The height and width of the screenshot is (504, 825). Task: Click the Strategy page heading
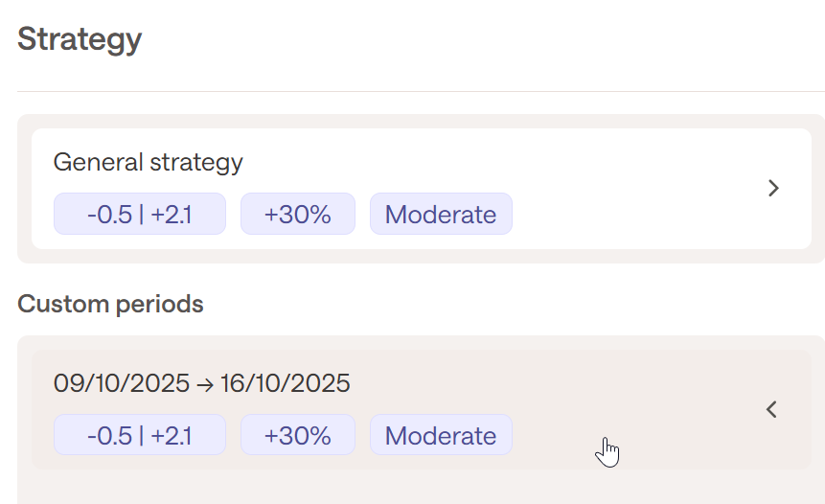coord(80,40)
